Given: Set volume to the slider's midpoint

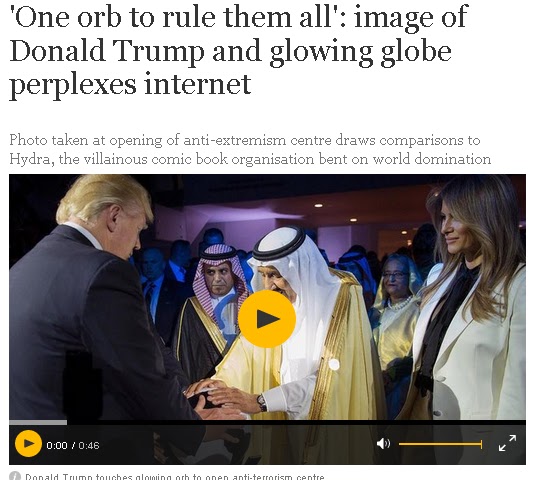Looking at the screenshot, I should [x=441, y=444].
